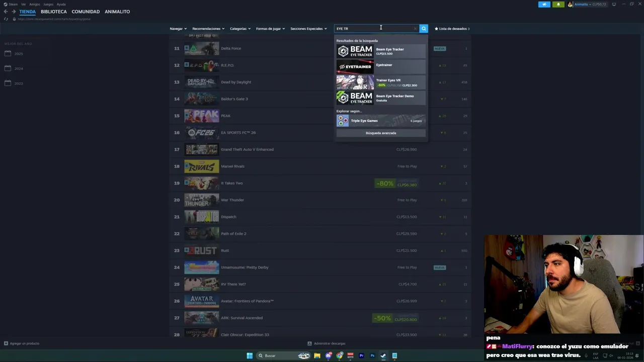Click Búsqueda avanzada button

(381, 133)
